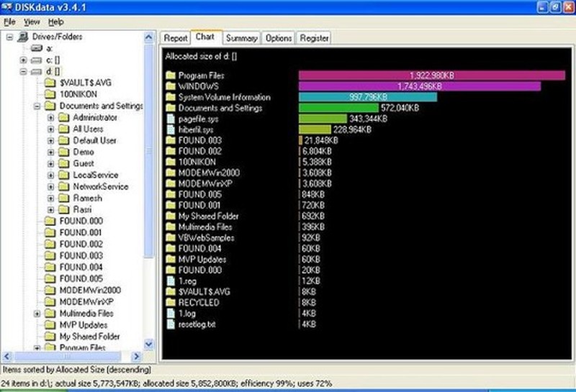Expand the Default User folder node
Image resolution: width=576 pixels, height=392 pixels.
(50, 140)
